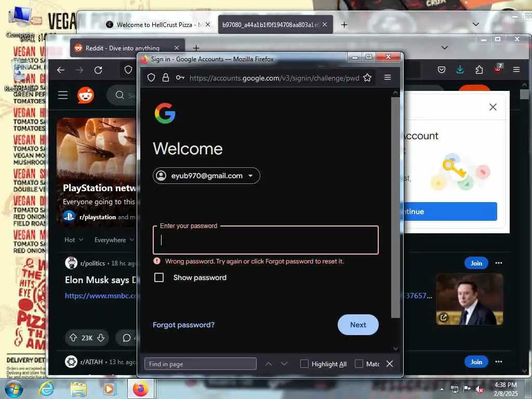Upvote the r/politics Elon Musk post

point(73,338)
